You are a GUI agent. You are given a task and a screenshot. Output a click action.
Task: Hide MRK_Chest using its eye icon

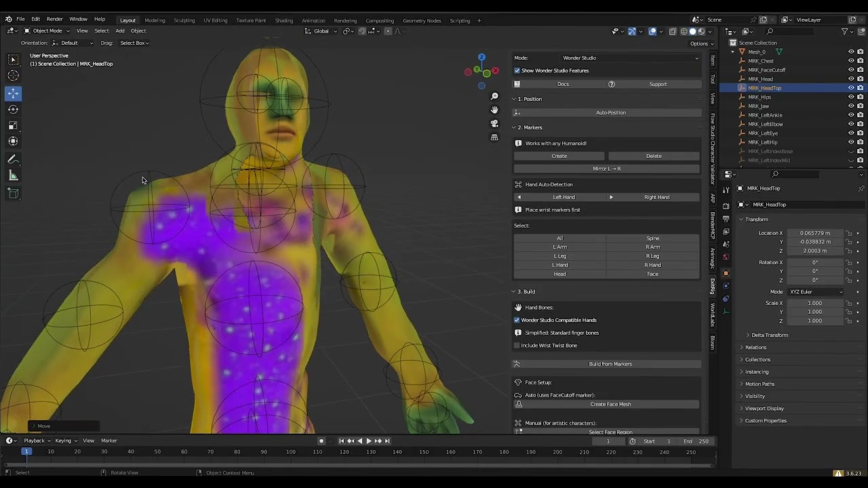coord(851,61)
